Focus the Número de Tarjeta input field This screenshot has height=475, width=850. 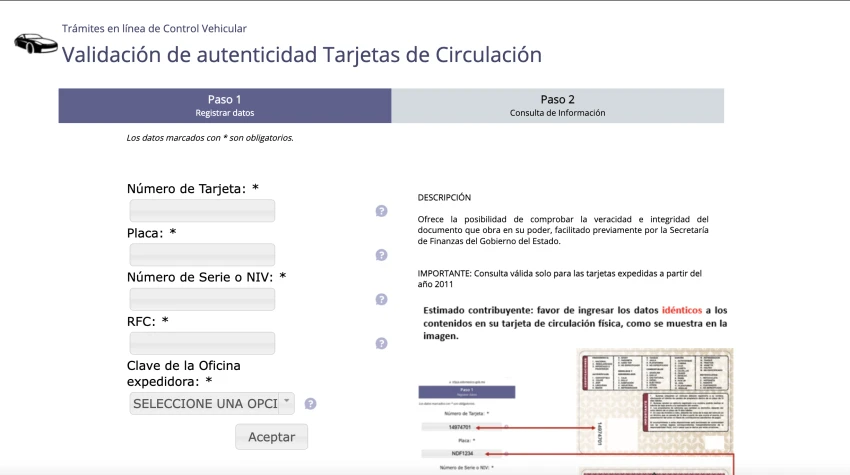click(x=202, y=211)
